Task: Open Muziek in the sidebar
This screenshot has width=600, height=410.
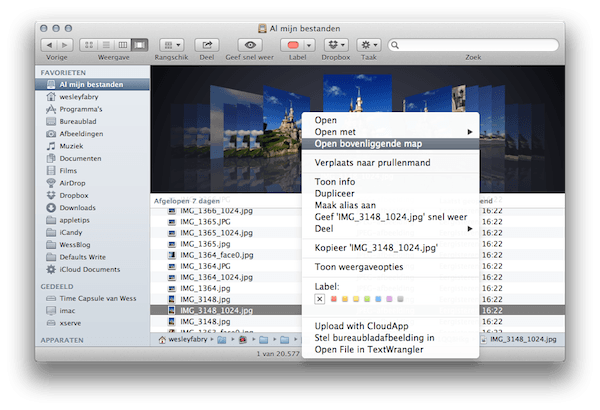Action: tap(92, 146)
